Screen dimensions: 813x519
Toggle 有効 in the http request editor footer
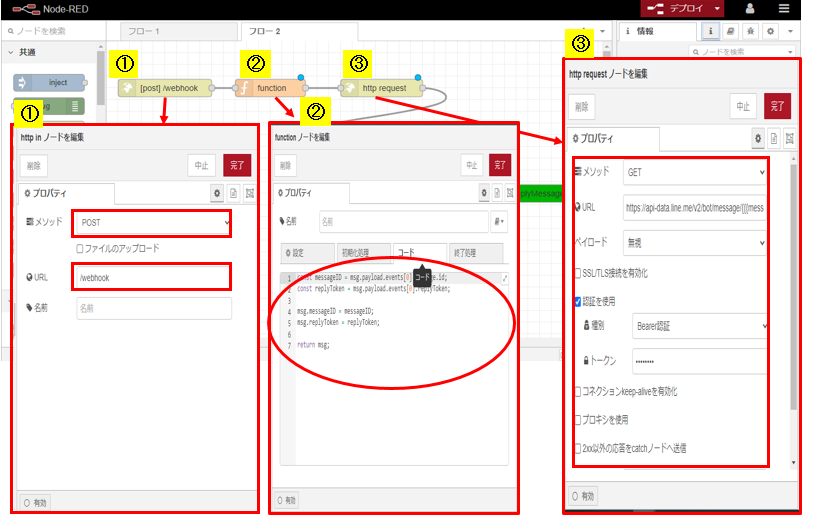point(583,496)
